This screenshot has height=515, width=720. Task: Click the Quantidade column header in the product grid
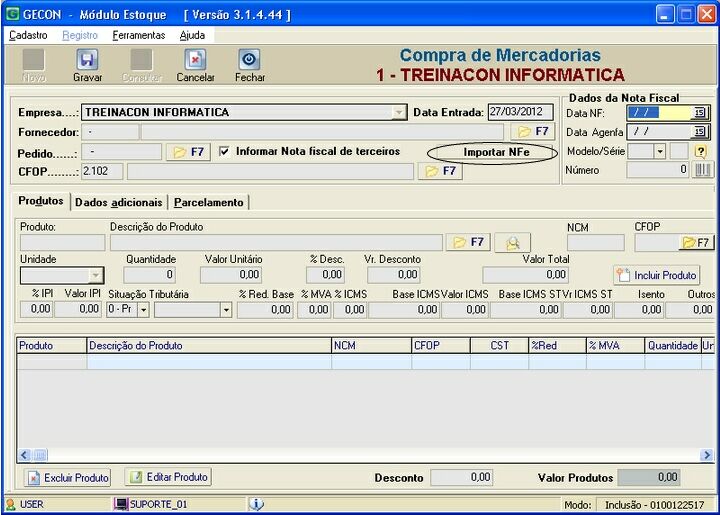tap(673, 346)
